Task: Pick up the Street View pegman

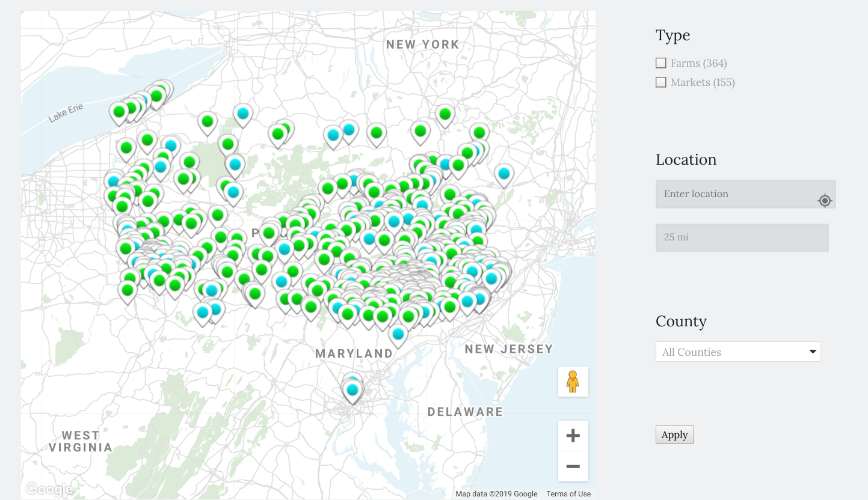Action: pos(573,382)
